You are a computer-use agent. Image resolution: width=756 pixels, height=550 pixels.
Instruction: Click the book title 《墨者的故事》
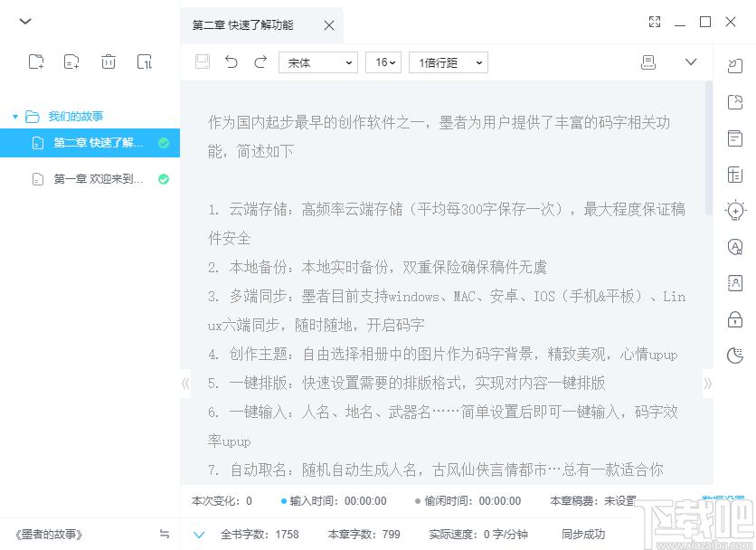point(48,535)
